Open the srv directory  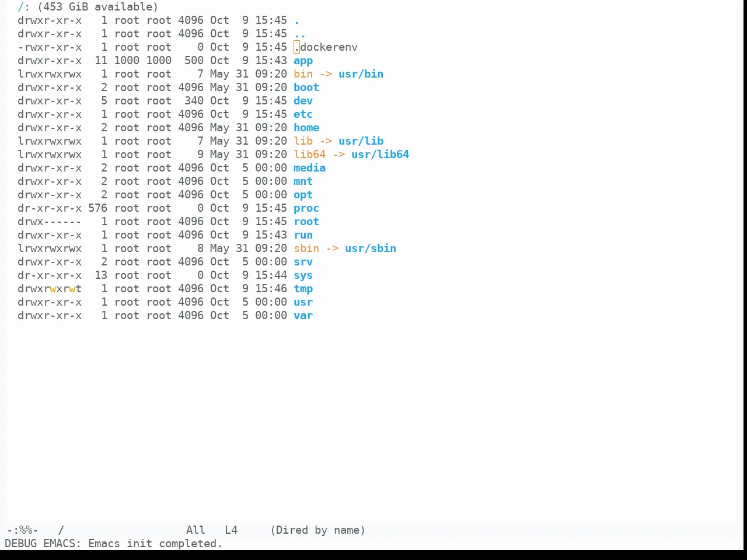[x=303, y=262]
